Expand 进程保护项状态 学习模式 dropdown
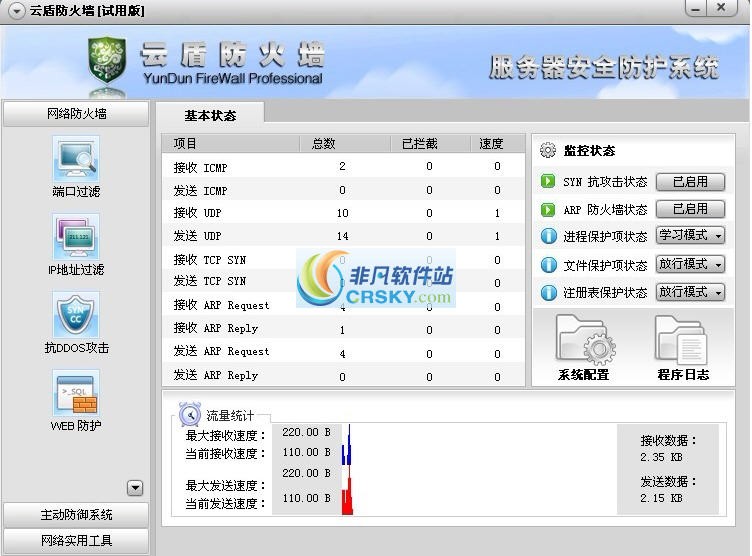The height and width of the screenshot is (556, 752). coord(690,237)
